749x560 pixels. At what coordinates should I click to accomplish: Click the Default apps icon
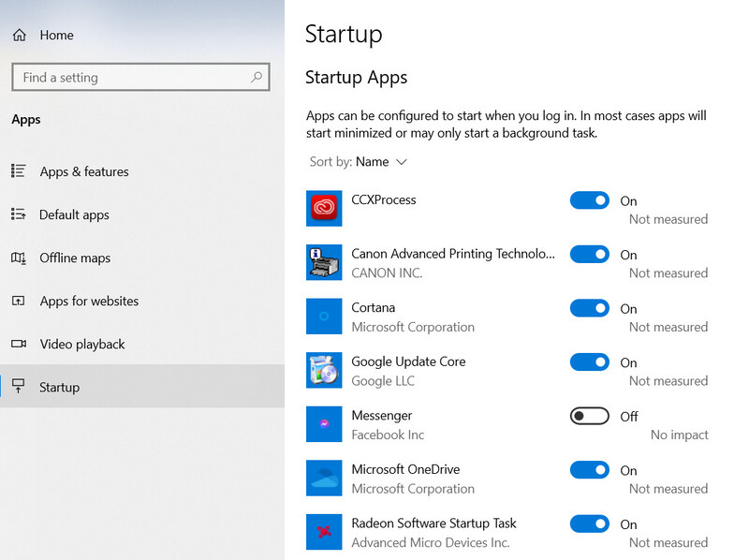pyautogui.click(x=18, y=214)
